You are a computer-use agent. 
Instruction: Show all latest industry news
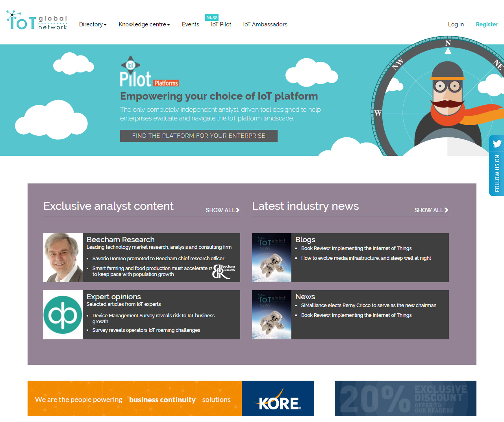[x=431, y=210]
